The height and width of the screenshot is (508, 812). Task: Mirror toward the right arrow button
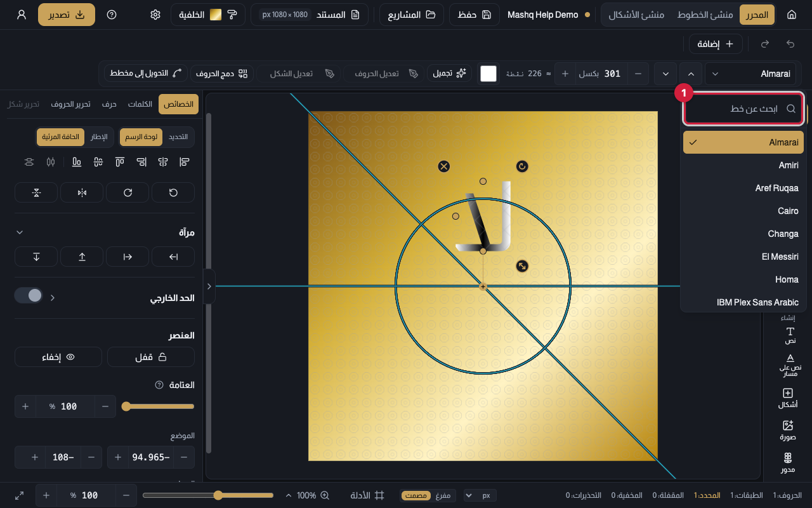128,257
